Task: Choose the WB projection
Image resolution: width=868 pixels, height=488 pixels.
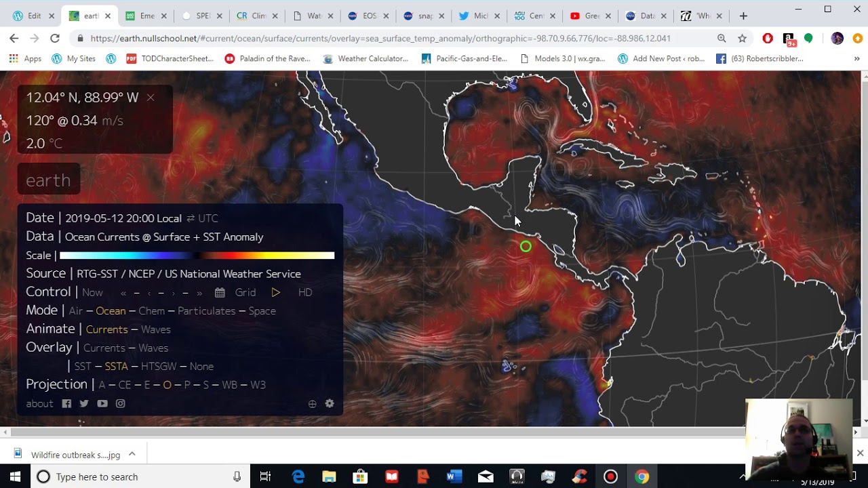Action: (x=230, y=385)
